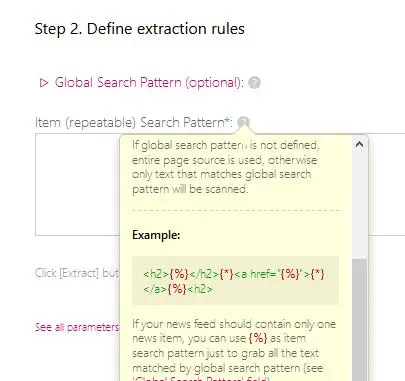Click Global Search Pattern (optional) label
This screenshot has width=405, height=381.
[x=149, y=83]
